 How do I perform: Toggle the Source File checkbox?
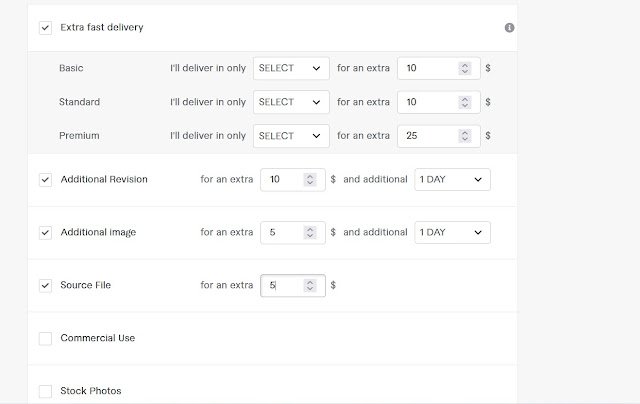pos(45,285)
